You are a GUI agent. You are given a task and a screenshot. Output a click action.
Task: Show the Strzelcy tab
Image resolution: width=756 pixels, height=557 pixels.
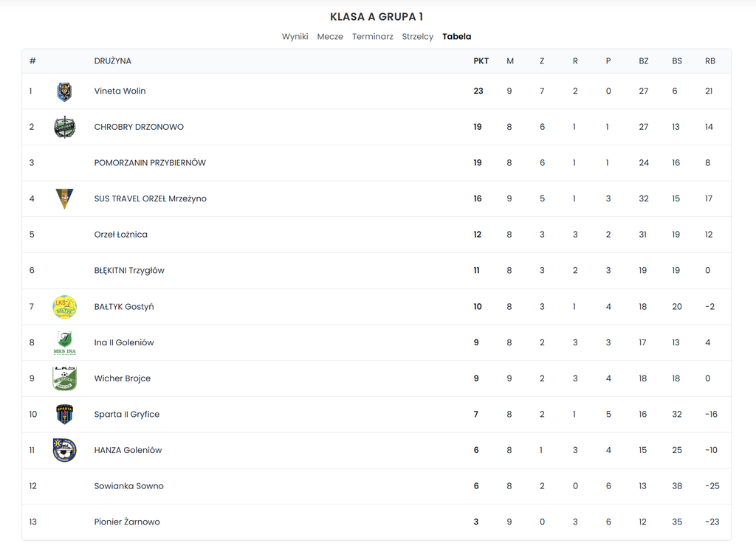pyautogui.click(x=418, y=37)
